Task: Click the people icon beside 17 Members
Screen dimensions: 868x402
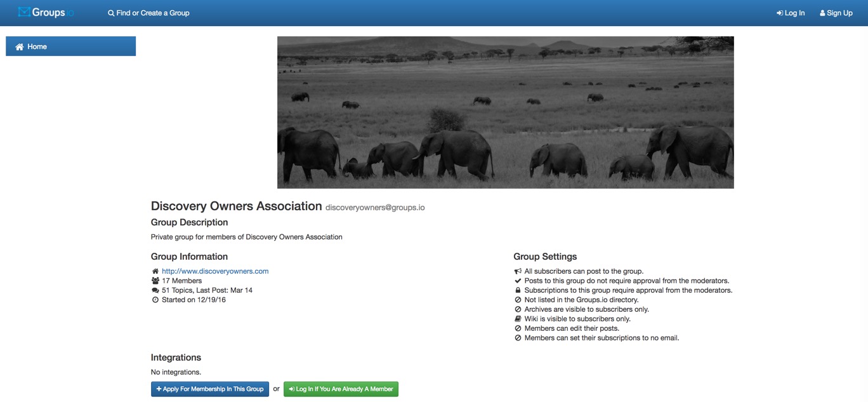Action: 155,281
